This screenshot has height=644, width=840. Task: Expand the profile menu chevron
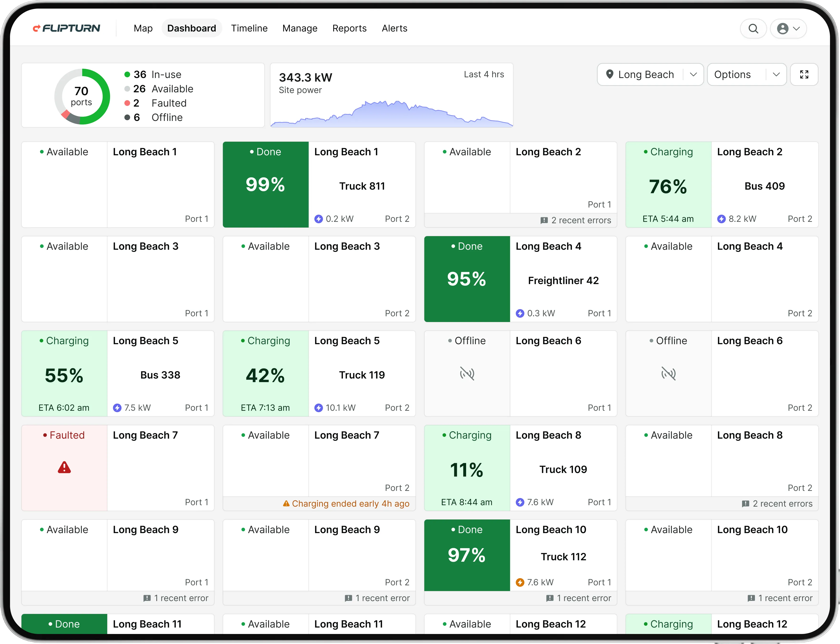point(797,28)
